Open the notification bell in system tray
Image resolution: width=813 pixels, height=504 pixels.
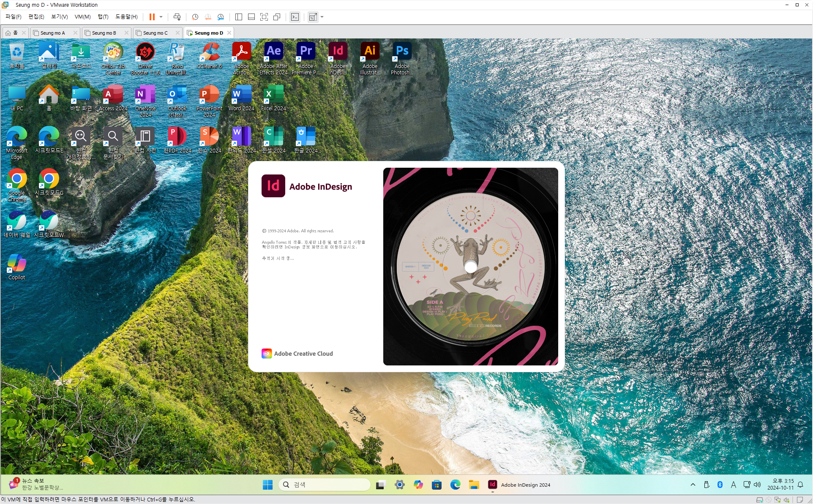pos(800,485)
